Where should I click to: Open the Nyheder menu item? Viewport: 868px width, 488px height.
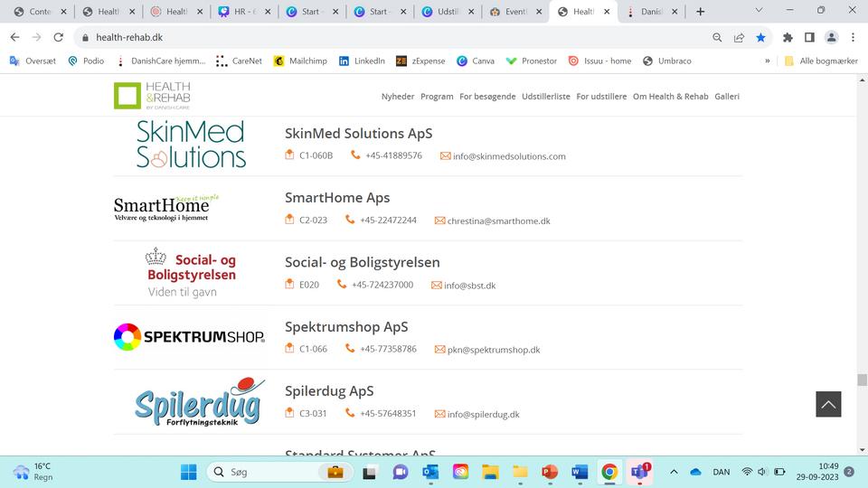tap(398, 97)
